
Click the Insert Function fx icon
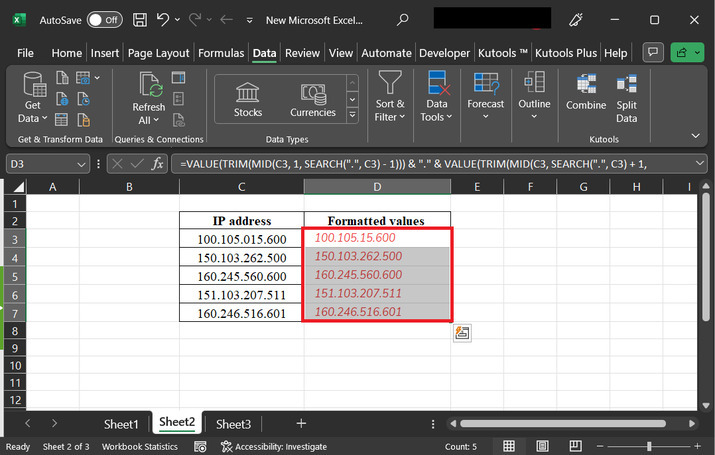157,164
